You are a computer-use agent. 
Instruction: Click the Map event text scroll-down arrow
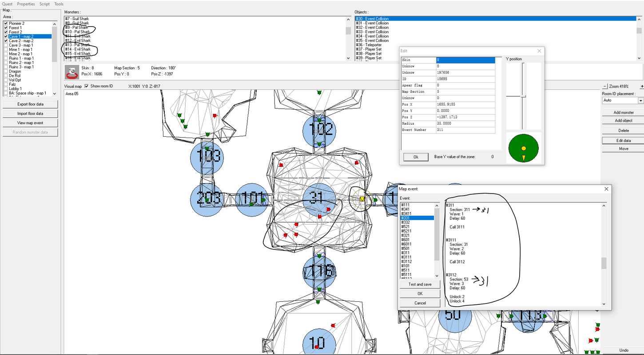604,304
